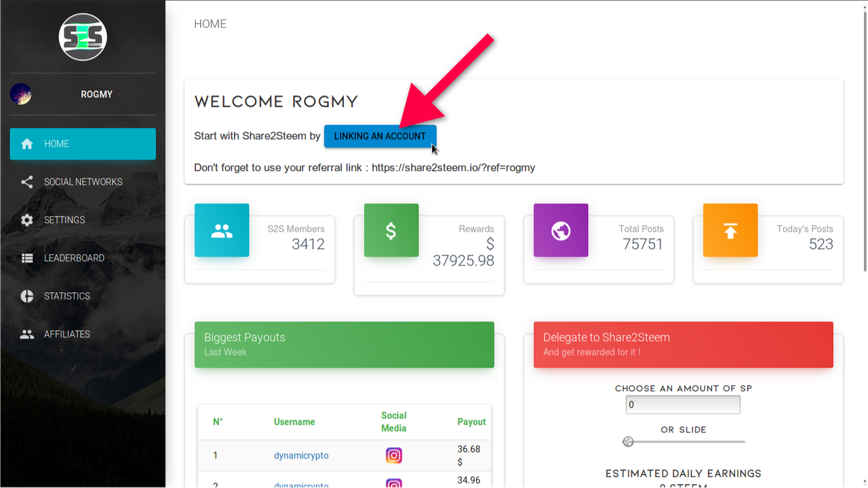This screenshot has width=868, height=488.
Task: Open the Affiliates page
Action: pyautogui.click(x=83, y=333)
